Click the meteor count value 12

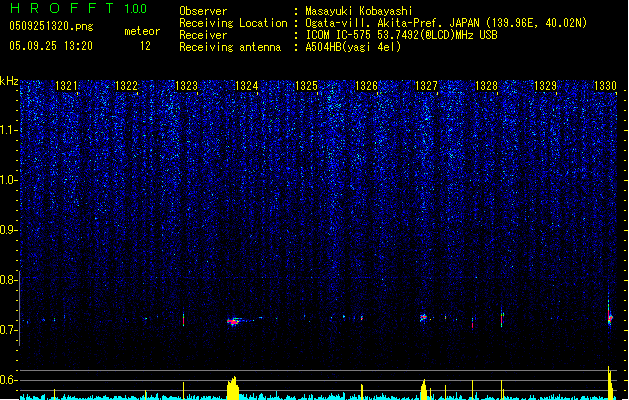(145, 46)
